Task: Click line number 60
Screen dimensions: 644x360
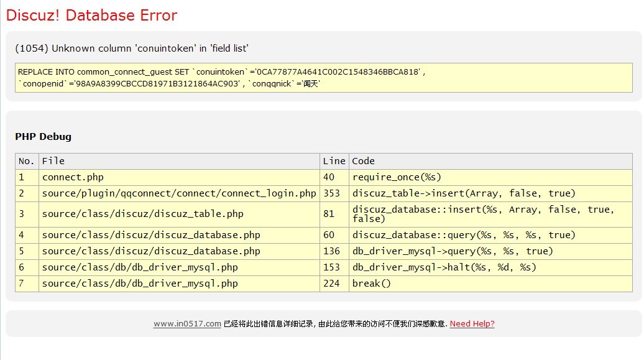Action: 334,235
